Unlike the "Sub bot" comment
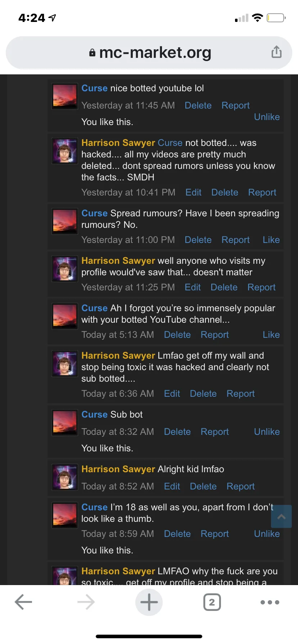Screen dimensions: 298x644 point(267,432)
